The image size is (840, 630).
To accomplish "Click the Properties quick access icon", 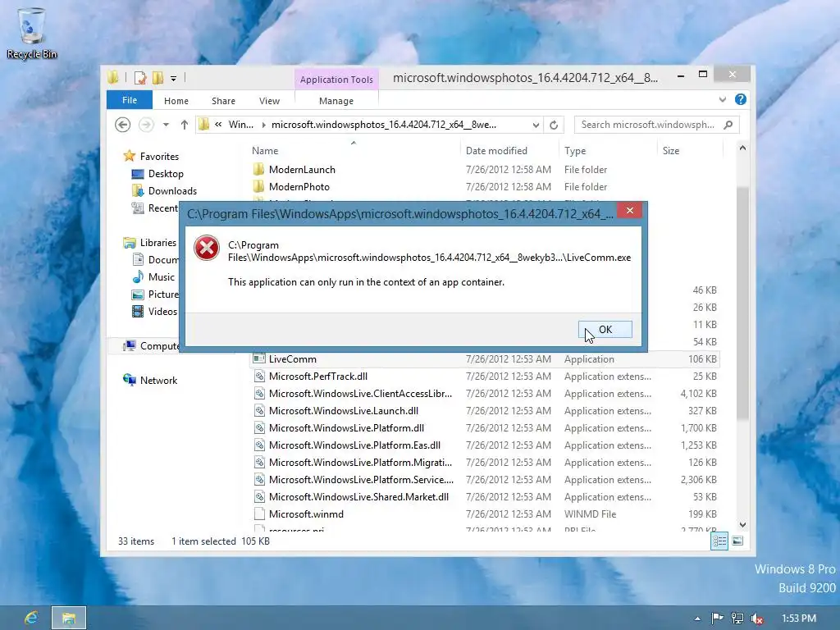I will coord(140,78).
